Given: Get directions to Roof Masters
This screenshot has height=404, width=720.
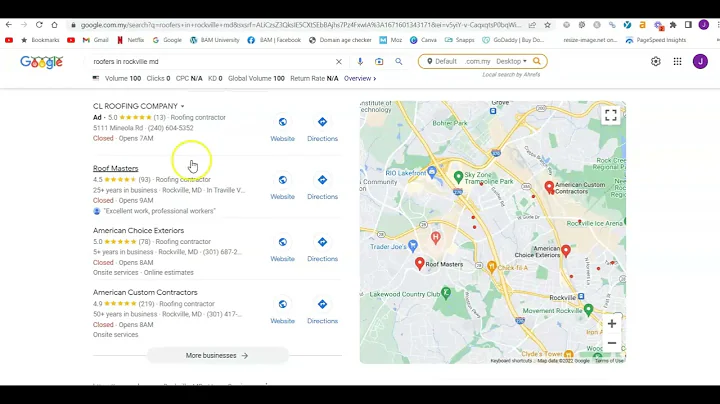Looking at the screenshot, I should (x=322, y=180).
